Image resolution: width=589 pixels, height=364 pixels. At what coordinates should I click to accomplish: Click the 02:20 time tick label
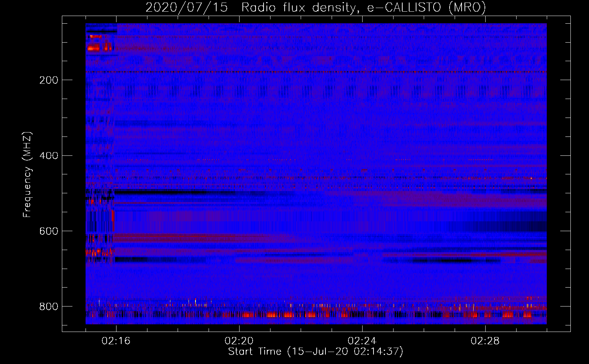click(x=239, y=341)
